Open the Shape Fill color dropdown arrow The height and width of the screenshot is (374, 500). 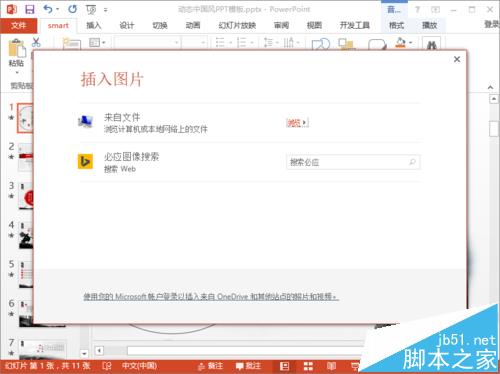(410, 43)
